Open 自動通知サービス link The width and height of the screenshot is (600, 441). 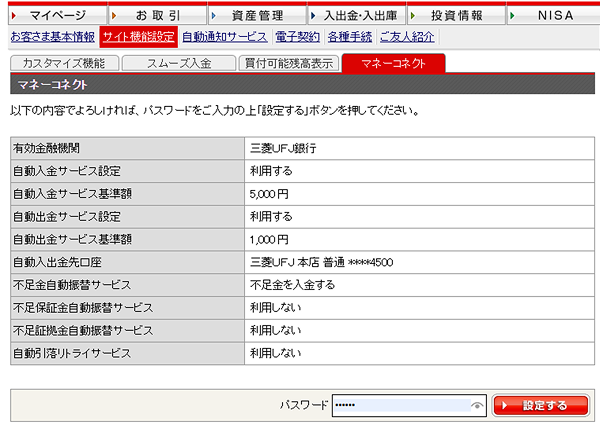coord(225,37)
